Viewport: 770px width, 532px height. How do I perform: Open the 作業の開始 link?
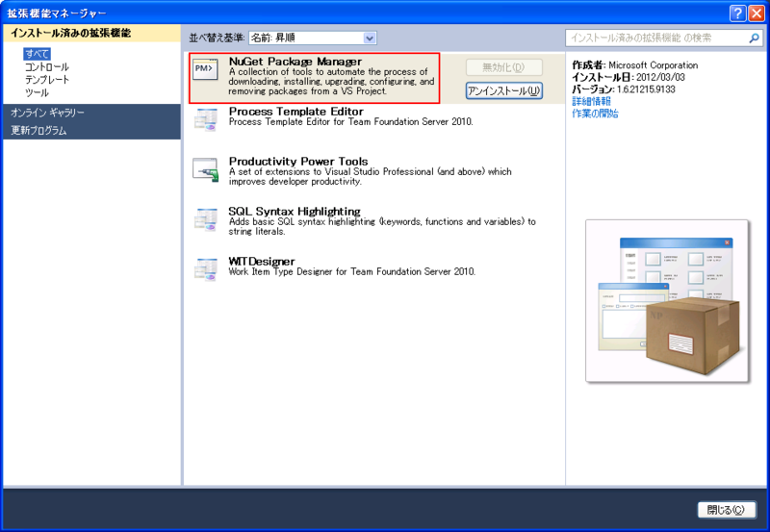pos(595,114)
